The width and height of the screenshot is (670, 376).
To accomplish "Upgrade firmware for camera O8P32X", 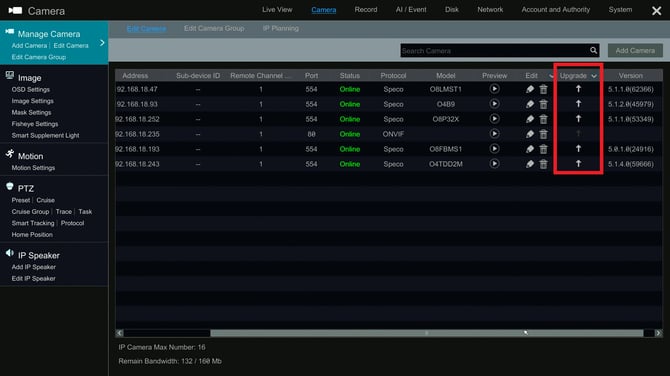I will (578, 119).
